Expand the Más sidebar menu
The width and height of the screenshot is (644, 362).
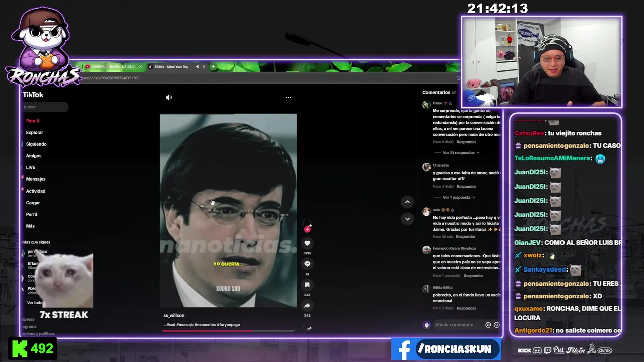click(x=30, y=226)
